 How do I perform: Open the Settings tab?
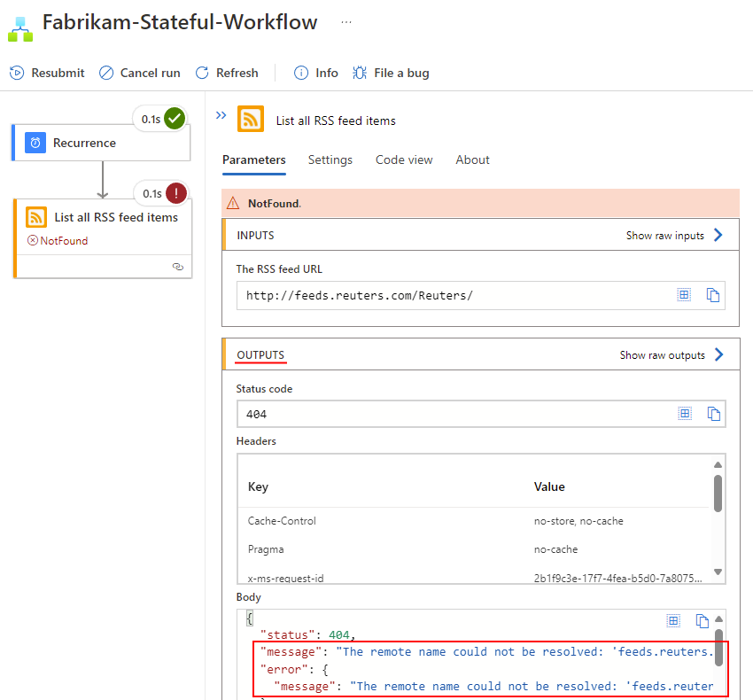pyautogui.click(x=330, y=160)
